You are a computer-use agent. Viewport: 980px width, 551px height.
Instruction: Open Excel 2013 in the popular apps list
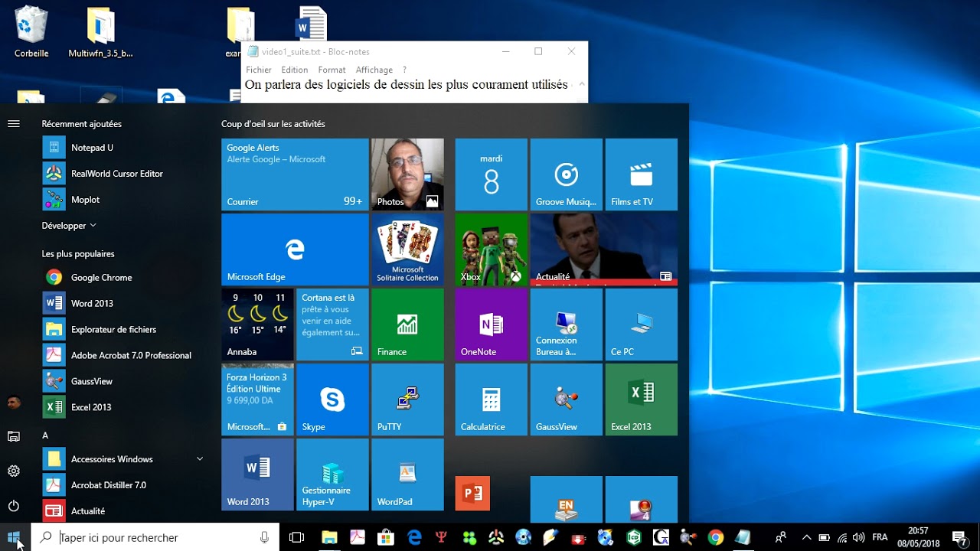[122, 408]
